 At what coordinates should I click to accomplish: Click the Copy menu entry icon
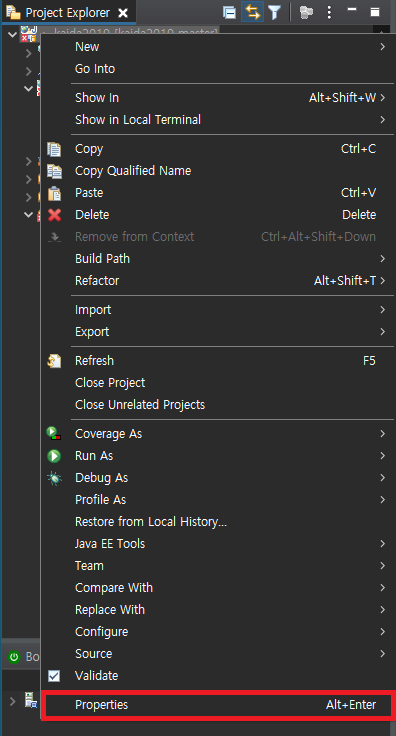(x=54, y=149)
